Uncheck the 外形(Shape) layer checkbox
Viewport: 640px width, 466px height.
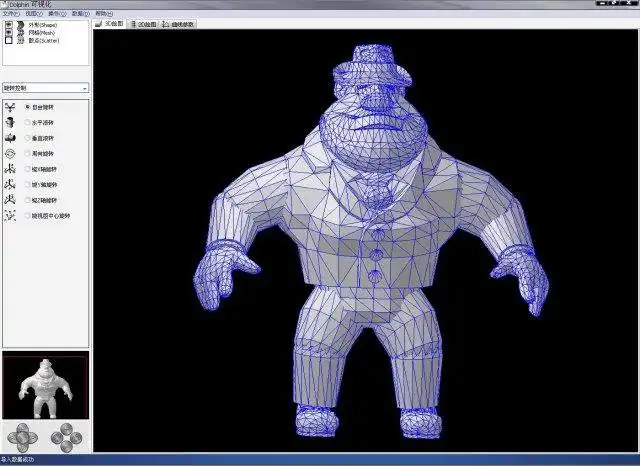click(9, 24)
